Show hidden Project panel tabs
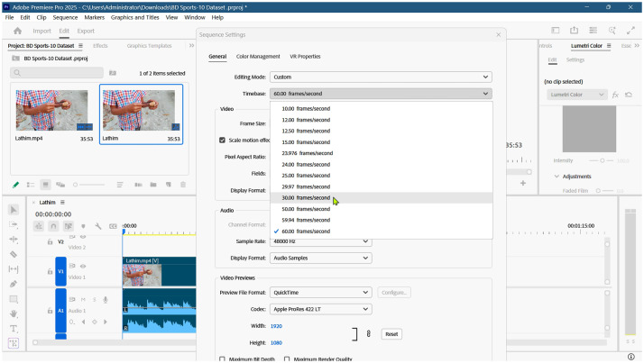644x363 pixels. (191, 46)
